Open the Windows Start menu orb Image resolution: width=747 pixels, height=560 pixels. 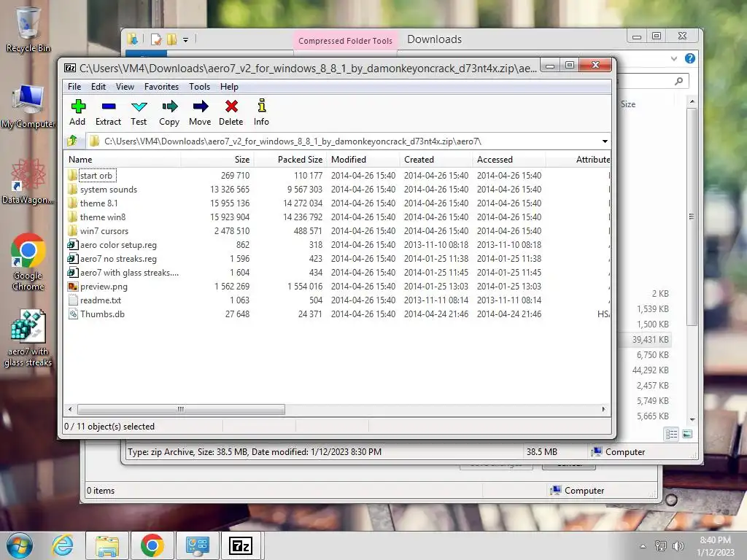19,545
